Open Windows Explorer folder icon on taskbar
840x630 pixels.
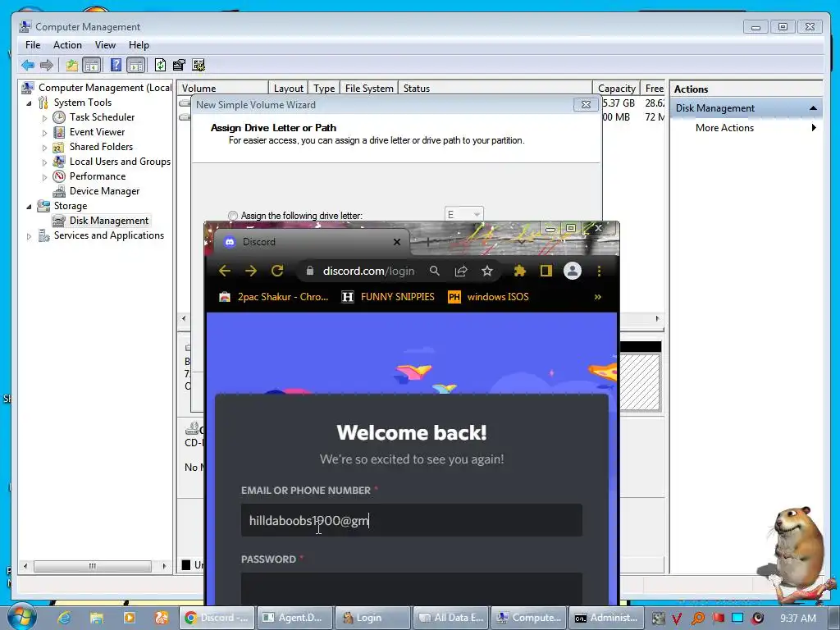pos(97,618)
